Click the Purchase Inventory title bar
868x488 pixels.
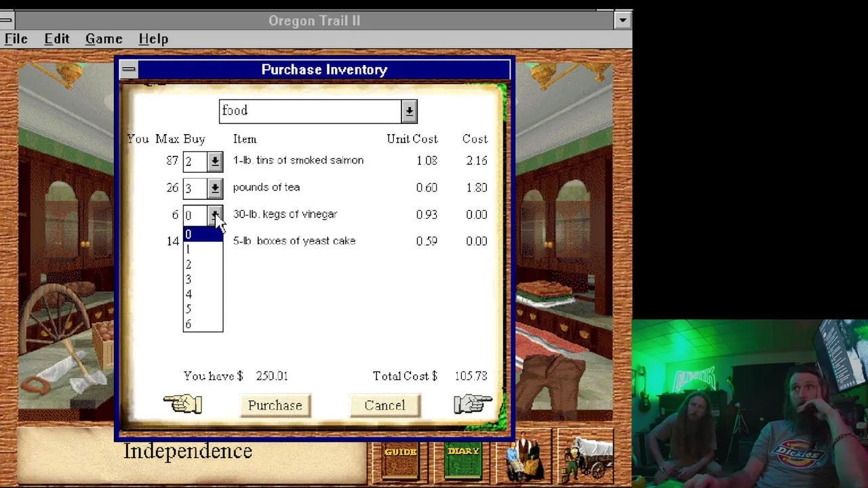pos(324,69)
